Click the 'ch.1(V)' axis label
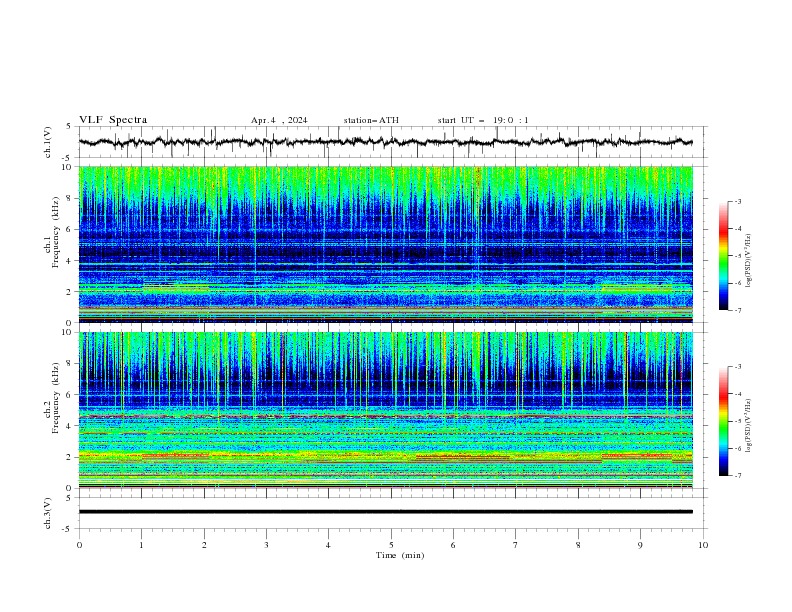 tap(48, 143)
